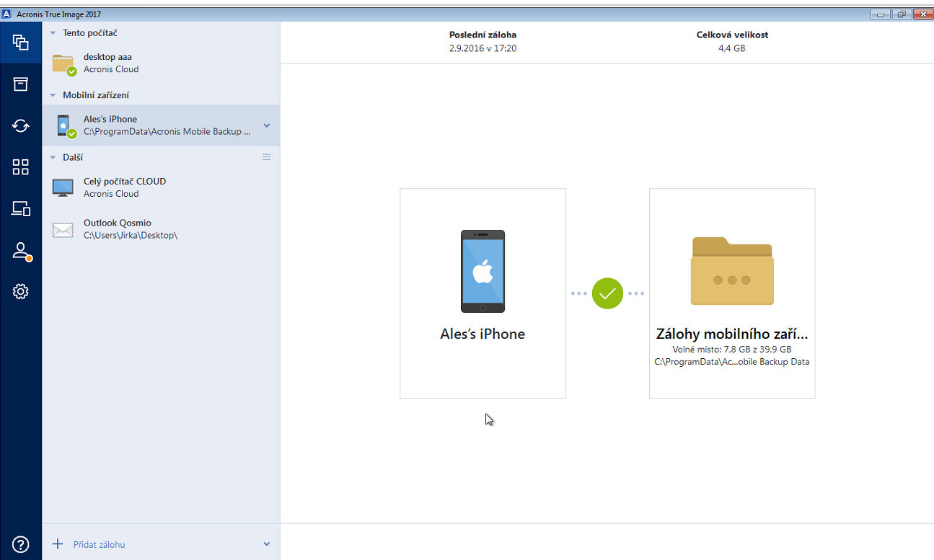Collapse the Tento počítač section
Viewport: 934px width, 560px height.
point(53,33)
